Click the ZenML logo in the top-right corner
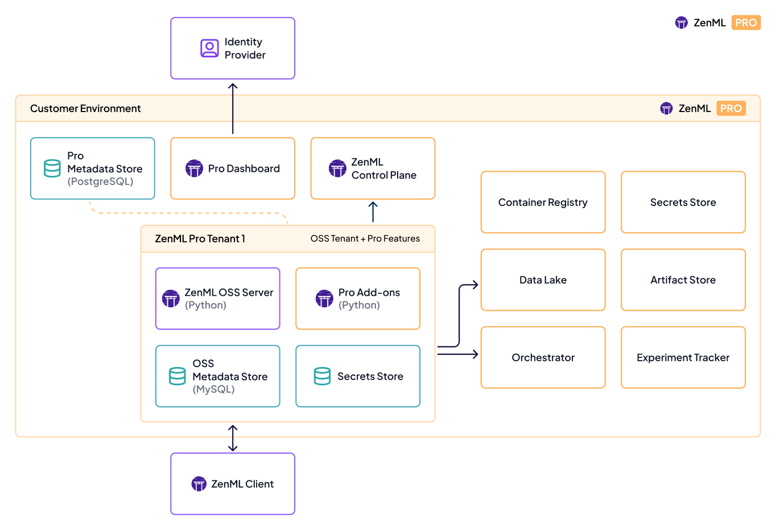 coord(681,22)
